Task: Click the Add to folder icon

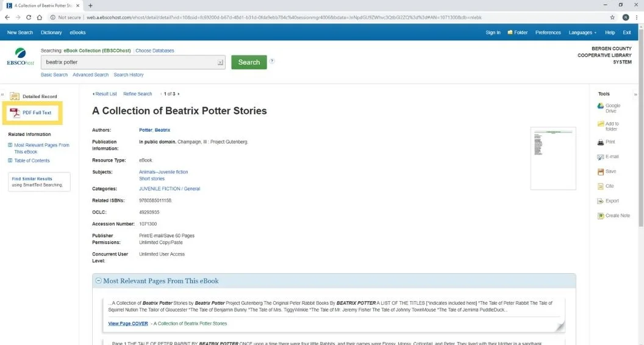Action: [601, 124]
